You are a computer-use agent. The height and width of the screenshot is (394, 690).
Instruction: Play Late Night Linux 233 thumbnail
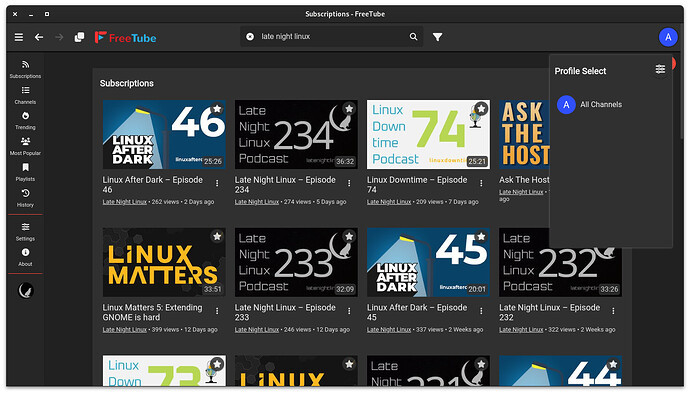[296, 262]
